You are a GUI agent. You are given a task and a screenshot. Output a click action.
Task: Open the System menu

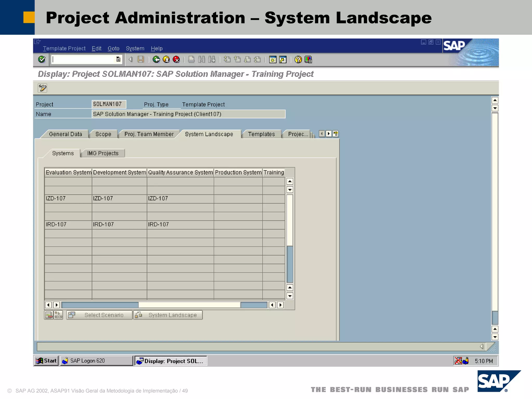tap(135, 49)
